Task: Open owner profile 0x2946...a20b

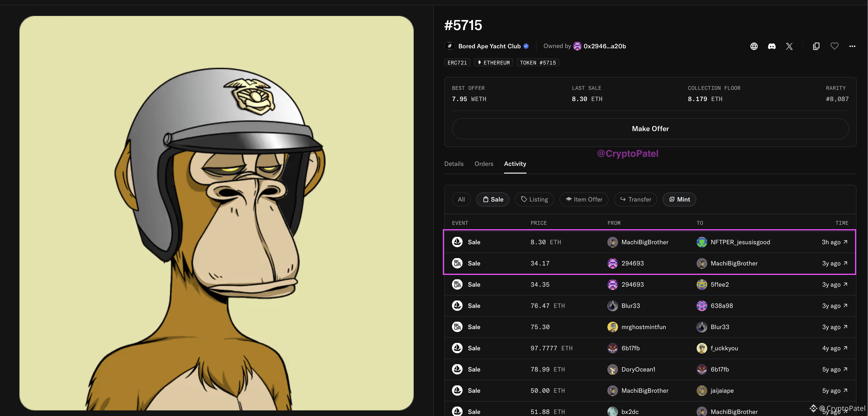Action: tap(604, 46)
